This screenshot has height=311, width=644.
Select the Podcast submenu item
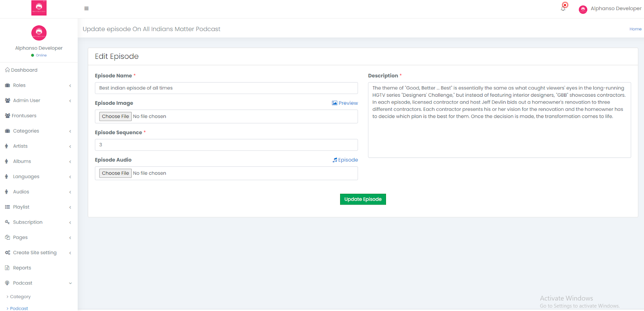click(x=19, y=308)
